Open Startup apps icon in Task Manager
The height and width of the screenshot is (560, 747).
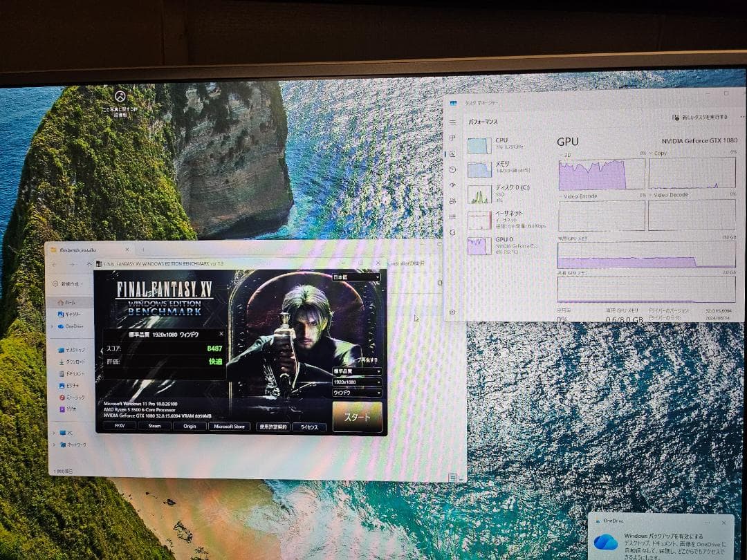[x=452, y=185]
